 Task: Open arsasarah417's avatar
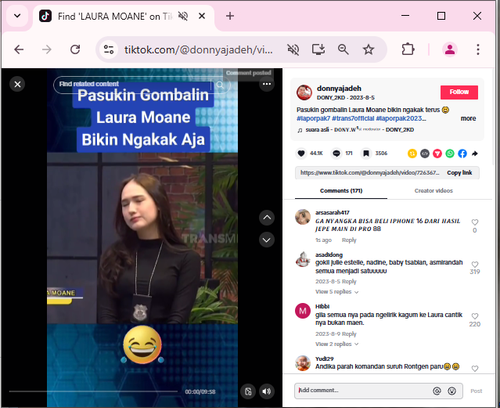(303, 217)
